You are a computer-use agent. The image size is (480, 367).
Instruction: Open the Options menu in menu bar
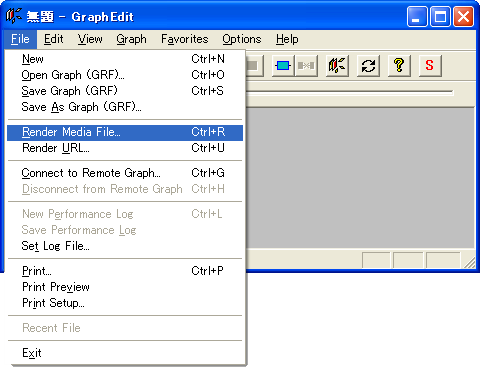pyautogui.click(x=242, y=39)
